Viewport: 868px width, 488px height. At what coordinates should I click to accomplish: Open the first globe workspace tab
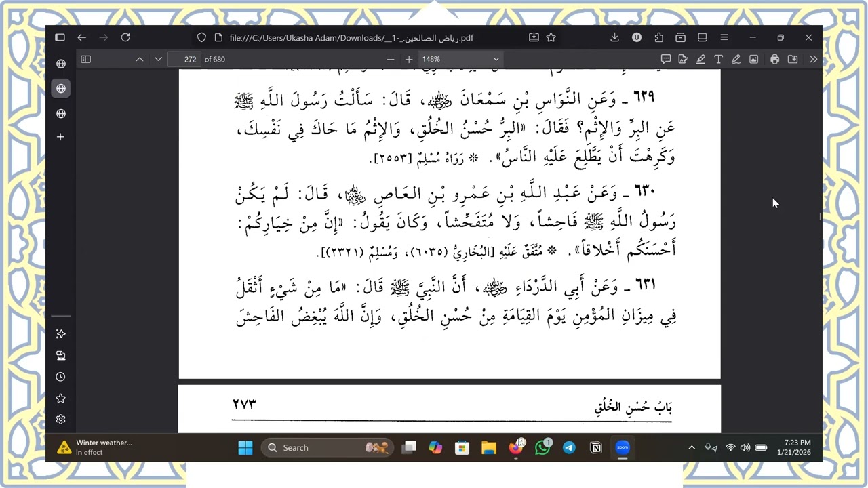[x=60, y=64]
